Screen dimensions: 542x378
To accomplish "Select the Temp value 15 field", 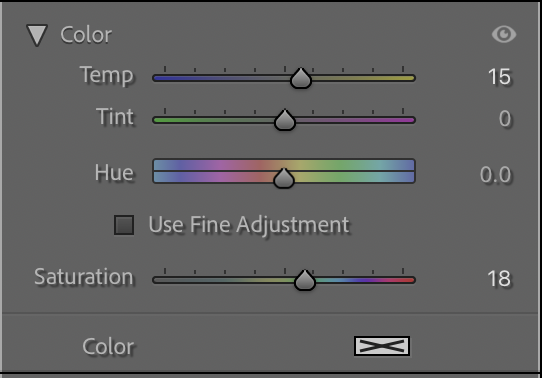I will 499,77.
